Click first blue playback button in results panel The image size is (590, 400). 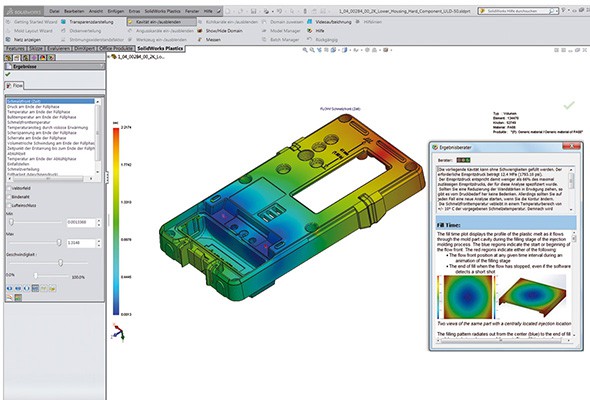(9, 289)
